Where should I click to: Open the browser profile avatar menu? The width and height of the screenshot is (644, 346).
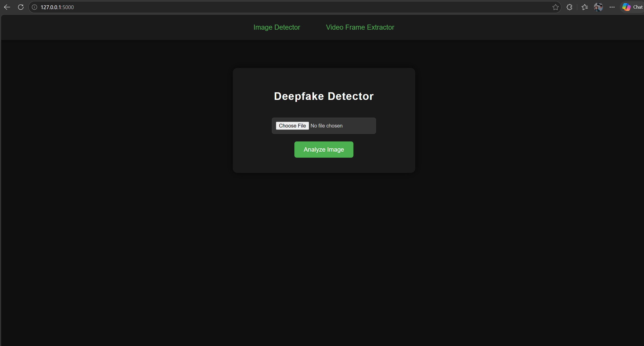(598, 7)
